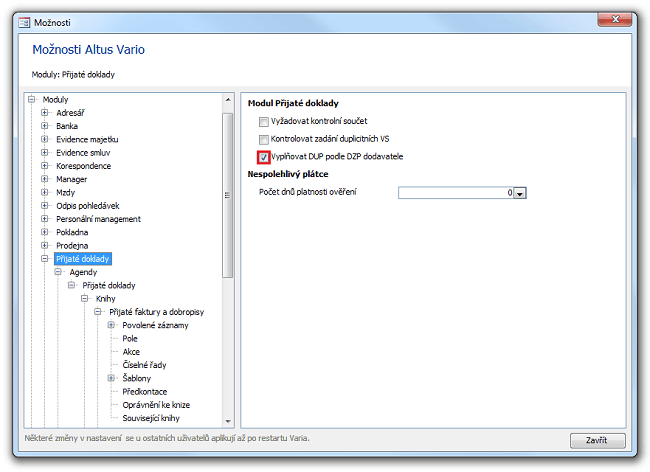This screenshot has height=472, width=650.
Task: Select the Šablony tree item
Action: click(136, 378)
